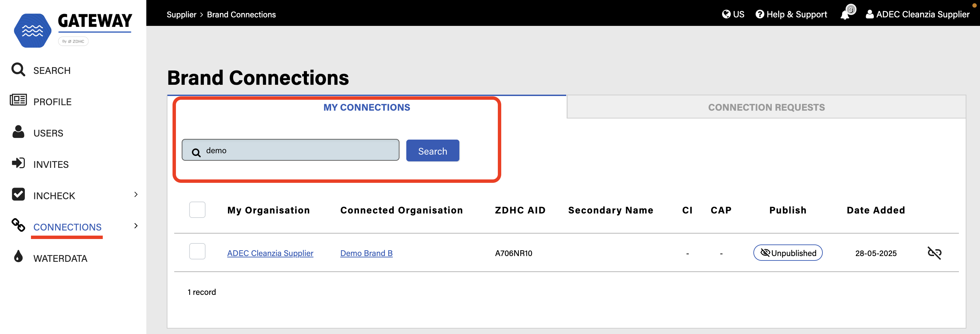
Task: Tick the select-all checkbox in table header
Action: coord(197,210)
